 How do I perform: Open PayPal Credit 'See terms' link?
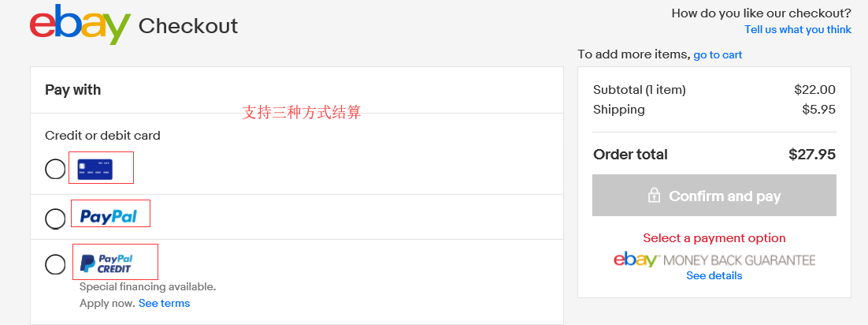[x=164, y=303]
